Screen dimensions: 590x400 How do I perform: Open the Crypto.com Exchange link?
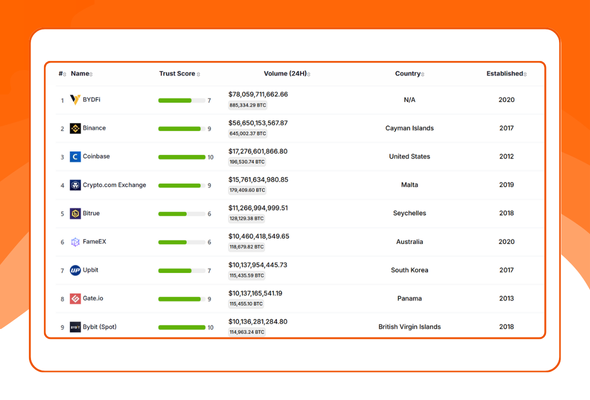tap(114, 185)
